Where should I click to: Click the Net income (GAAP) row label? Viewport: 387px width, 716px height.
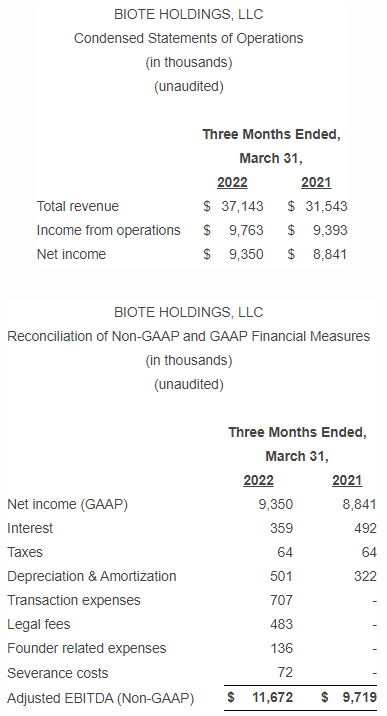68,504
